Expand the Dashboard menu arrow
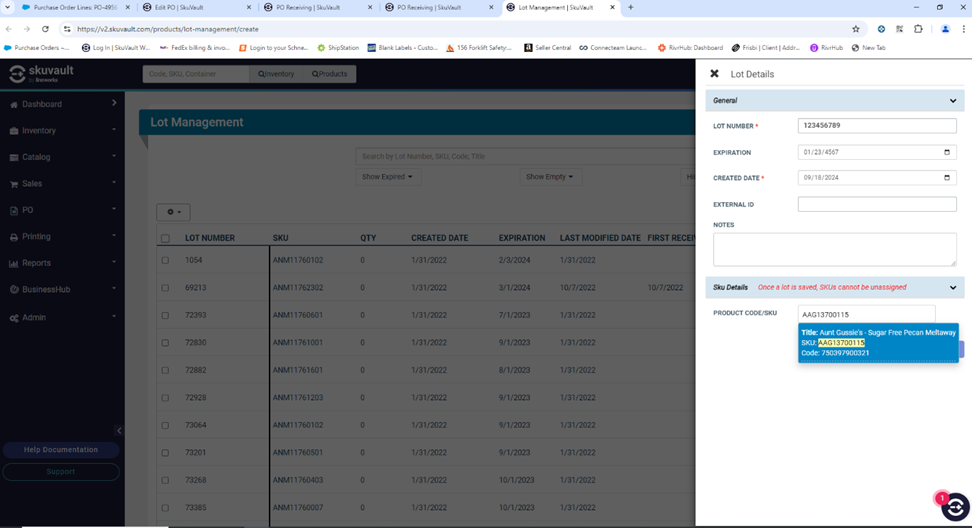972x528 pixels. click(x=114, y=103)
